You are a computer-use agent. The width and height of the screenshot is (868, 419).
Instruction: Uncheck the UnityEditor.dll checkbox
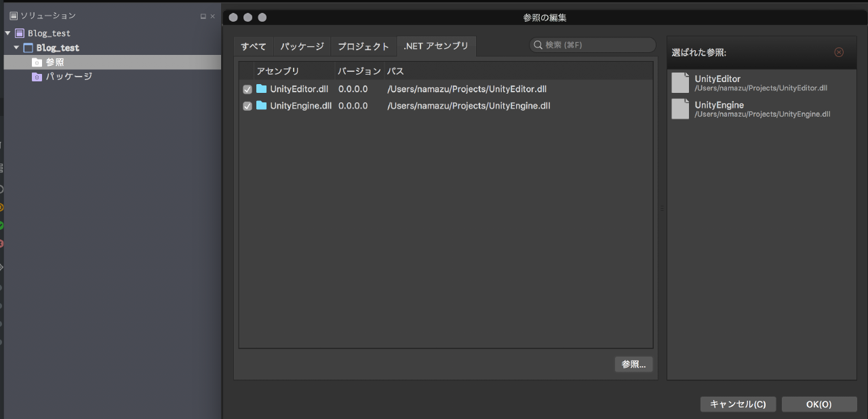248,89
